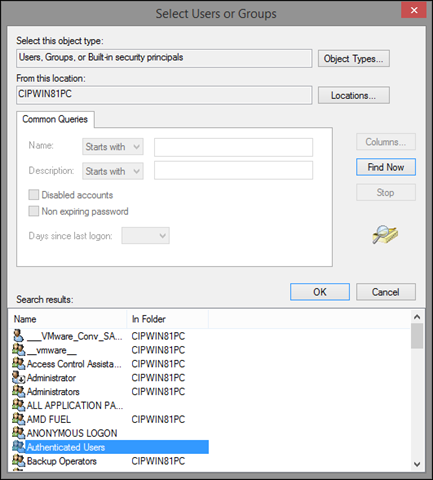
Task: Click the Administrator user account icon
Action: click(18, 377)
